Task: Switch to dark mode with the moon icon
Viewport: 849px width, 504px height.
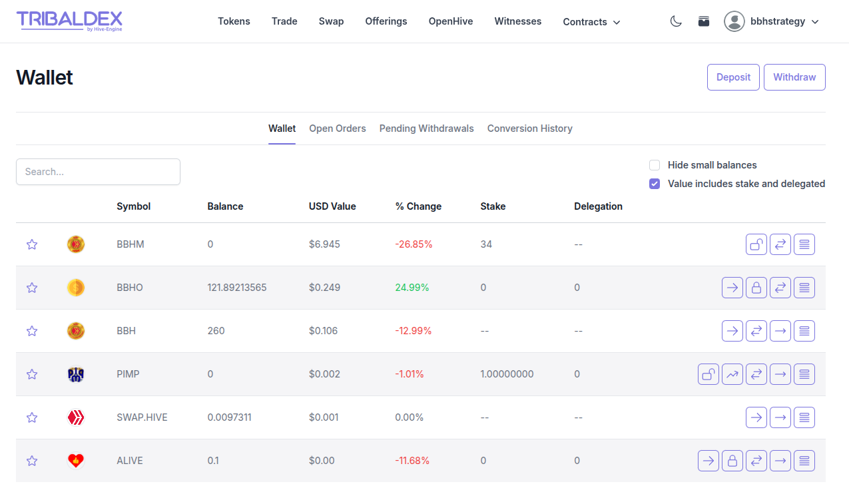Action: (676, 21)
